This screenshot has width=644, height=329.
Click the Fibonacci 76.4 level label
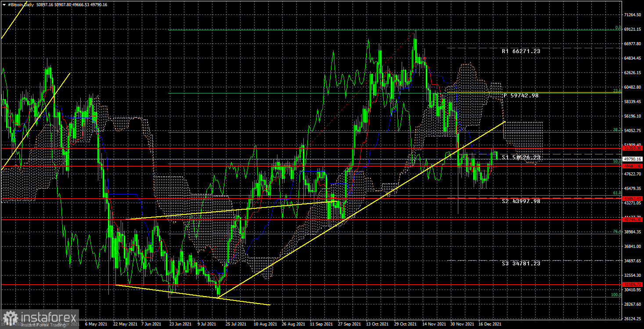tap(617, 231)
